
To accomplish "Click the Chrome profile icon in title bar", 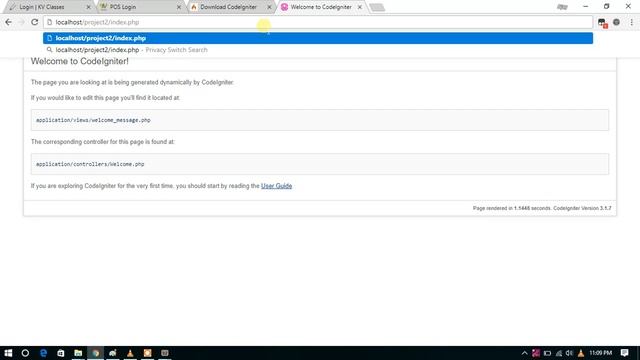I will coord(562,7).
